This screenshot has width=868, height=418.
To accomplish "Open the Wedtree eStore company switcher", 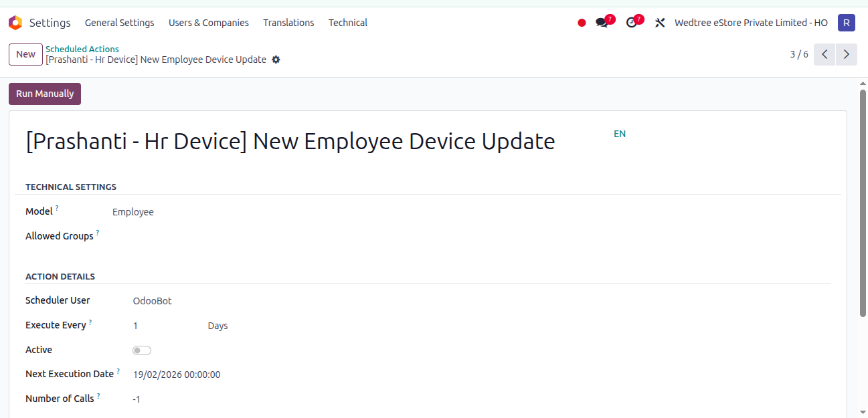I will point(751,23).
